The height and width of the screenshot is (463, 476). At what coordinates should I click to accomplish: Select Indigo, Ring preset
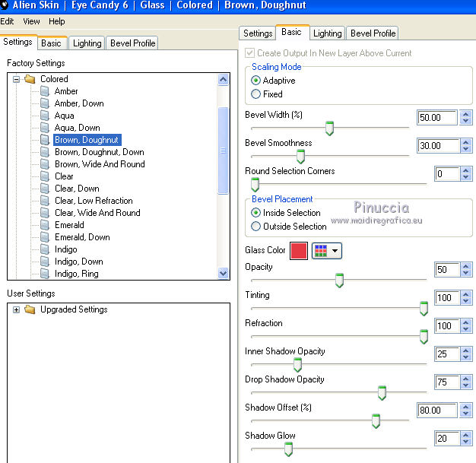77,274
